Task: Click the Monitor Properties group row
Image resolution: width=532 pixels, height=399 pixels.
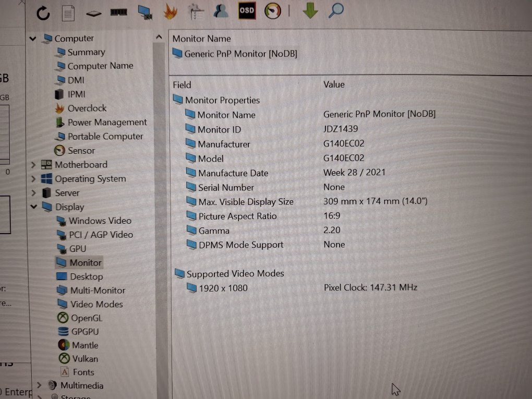Action: coord(216,100)
